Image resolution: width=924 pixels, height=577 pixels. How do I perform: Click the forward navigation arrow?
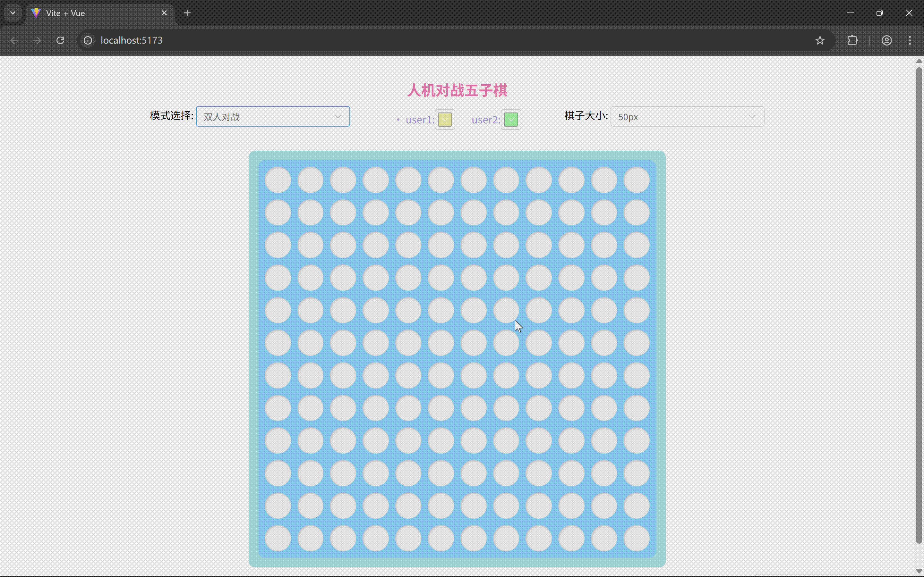[x=37, y=40]
